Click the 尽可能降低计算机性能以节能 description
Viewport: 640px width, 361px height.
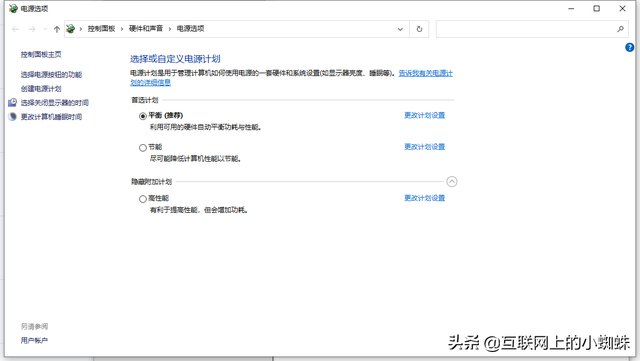[195, 159]
